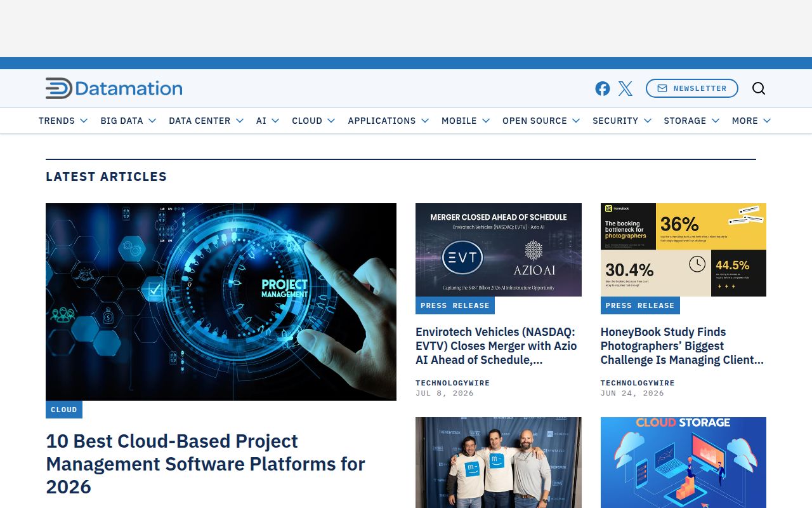Select the Cloud category tag
The height and width of the screenshot is (508, 812).
64,410
